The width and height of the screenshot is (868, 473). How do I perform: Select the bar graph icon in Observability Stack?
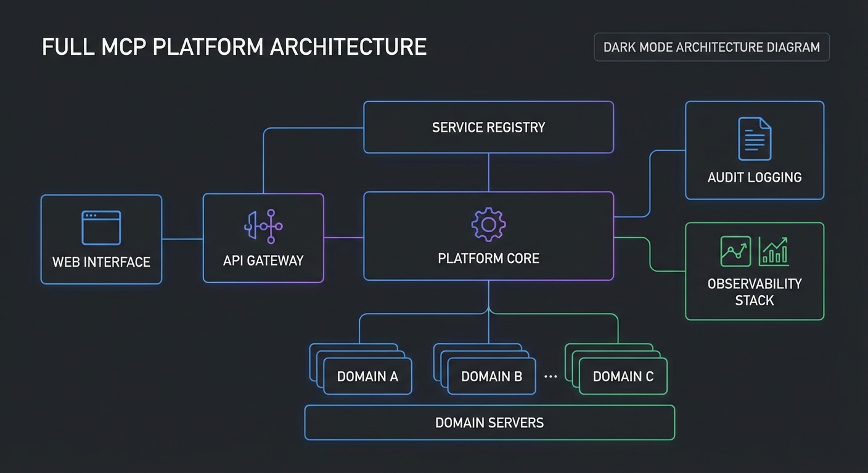(774, 251)
